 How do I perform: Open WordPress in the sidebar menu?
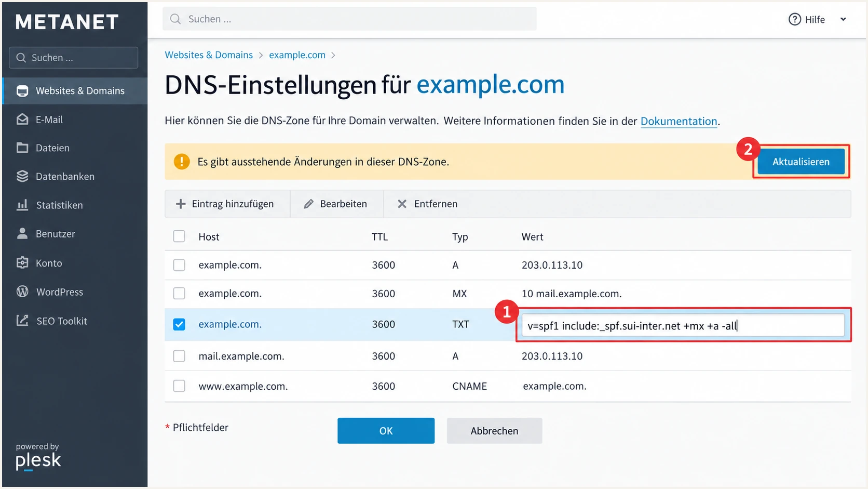pos(75,292)
